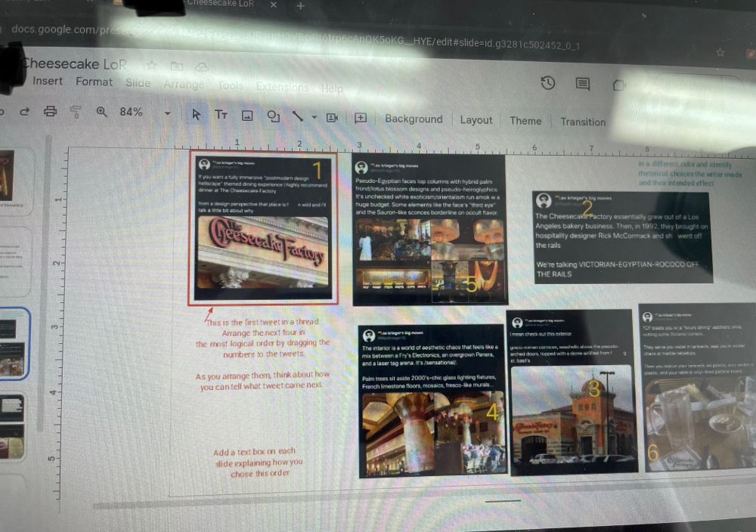
Task: Open the Arrange menu
Action: [x=184, y=85]
